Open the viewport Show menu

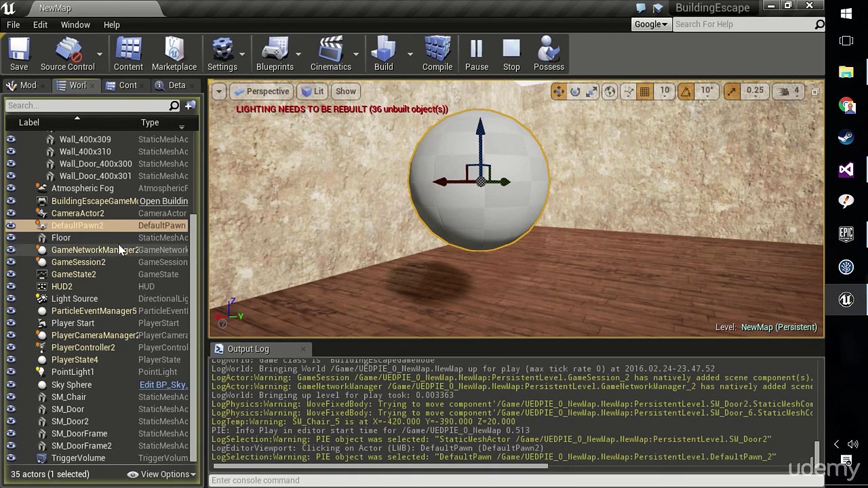[345, 91]
